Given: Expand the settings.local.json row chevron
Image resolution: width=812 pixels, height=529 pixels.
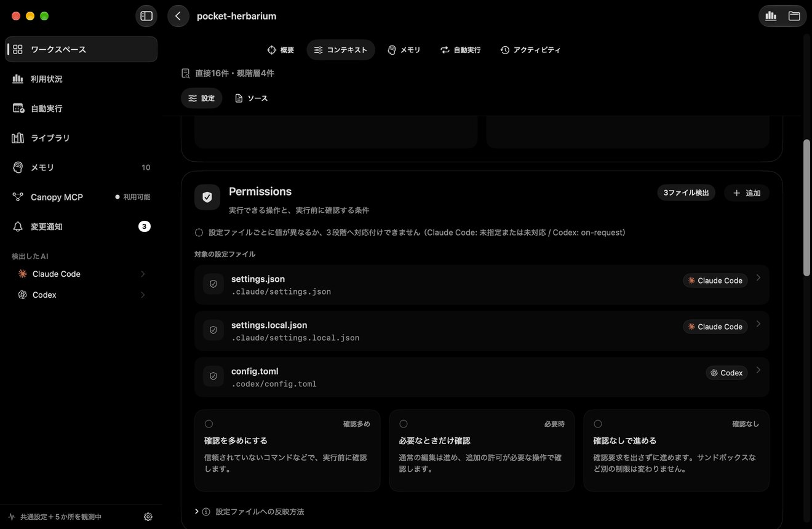Looking at the screenshot, I should [x=758, y=324].
